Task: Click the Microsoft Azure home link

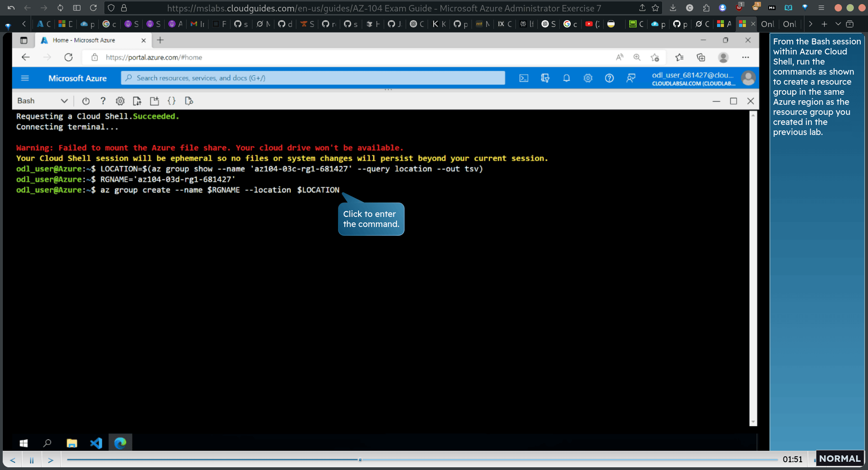Action: coord(77,78)
